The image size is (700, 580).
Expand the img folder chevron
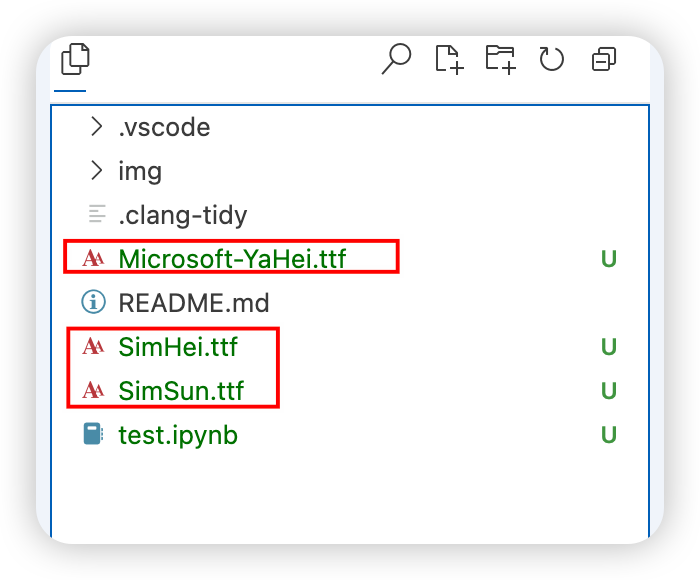coord(96,170)
